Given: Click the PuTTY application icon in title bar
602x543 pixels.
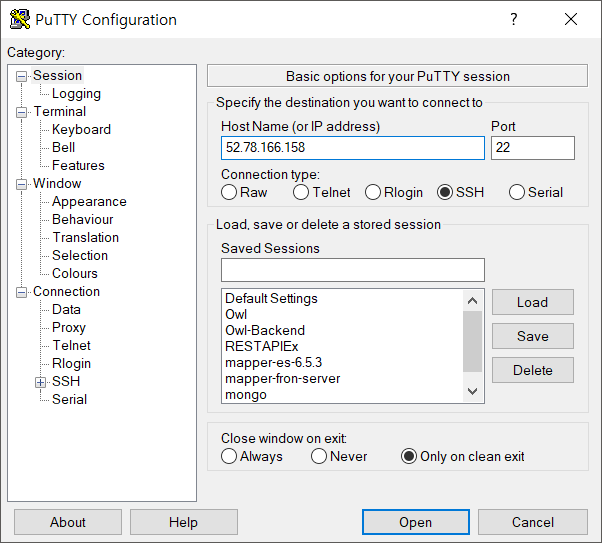Looking at the screenshot, I should click(x=20, y=19).
